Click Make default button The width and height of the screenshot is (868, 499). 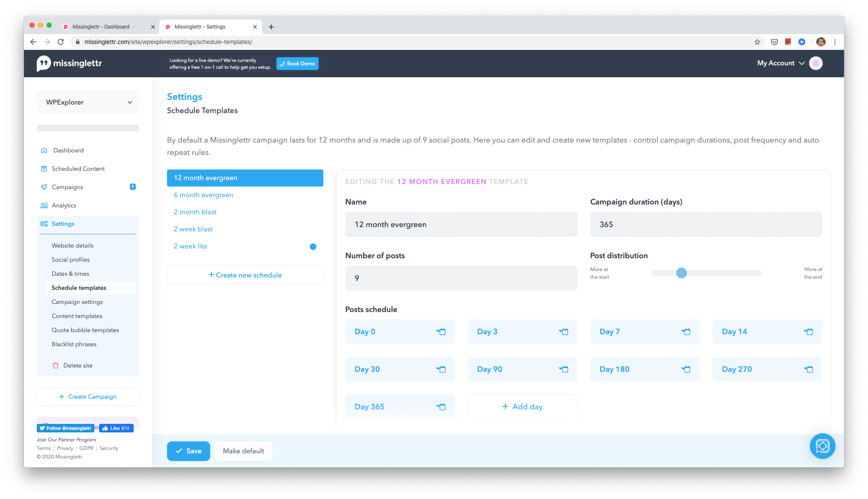(243, 451)
